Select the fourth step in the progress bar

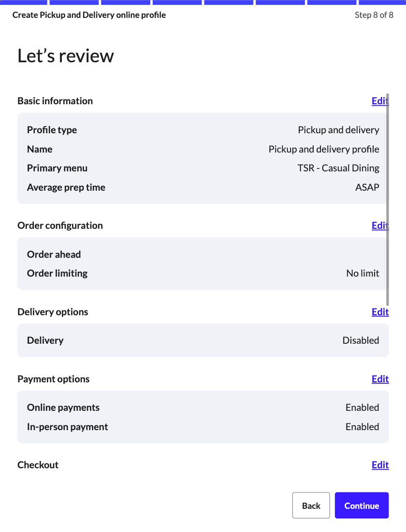177,2
